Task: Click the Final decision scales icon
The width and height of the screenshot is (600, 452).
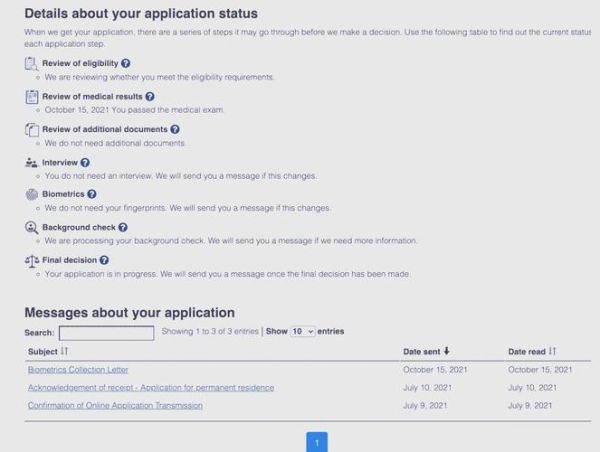Action: coord(31,260)
